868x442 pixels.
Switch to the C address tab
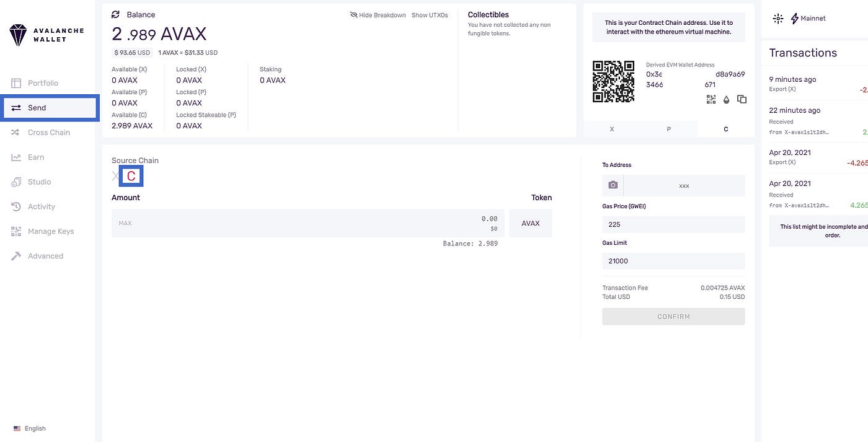click(x=726, y=129)
